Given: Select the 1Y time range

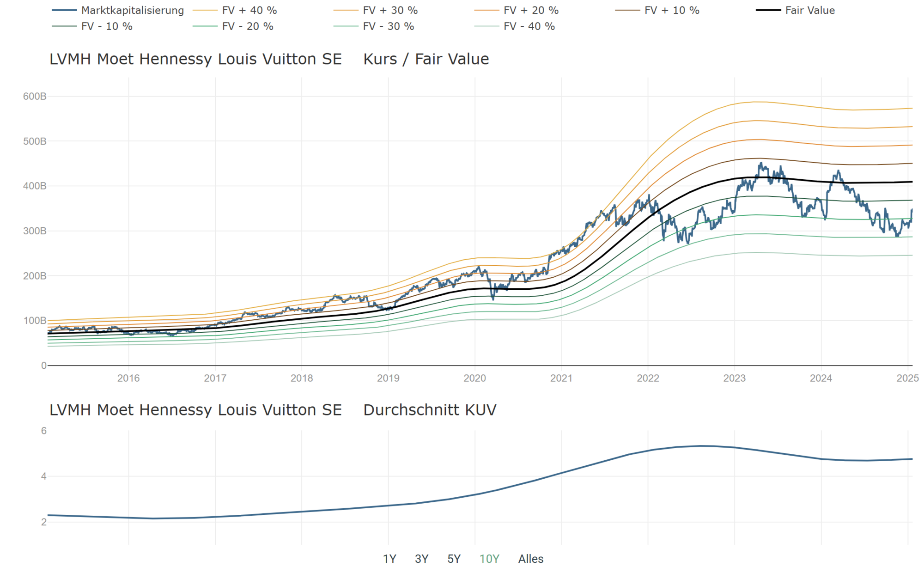Looking at the screenshot, I should click(x=389, y=559).
